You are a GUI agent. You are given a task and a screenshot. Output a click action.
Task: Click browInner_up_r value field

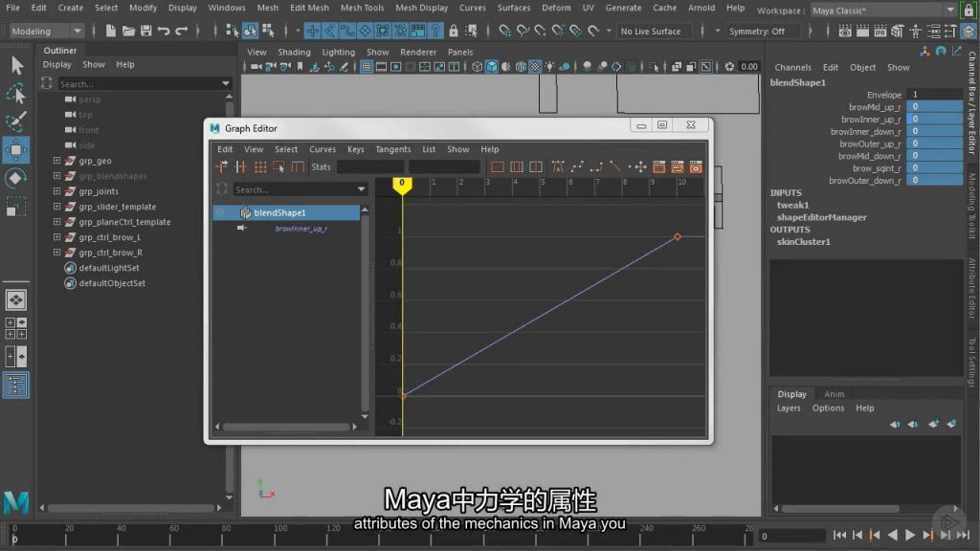click(x=934, y=120)
